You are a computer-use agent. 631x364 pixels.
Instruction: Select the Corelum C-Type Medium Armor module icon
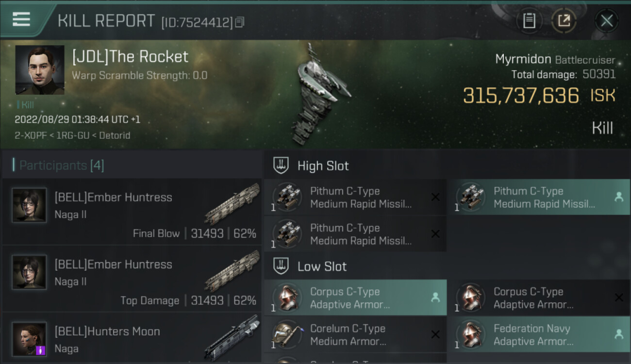(287, 334)
